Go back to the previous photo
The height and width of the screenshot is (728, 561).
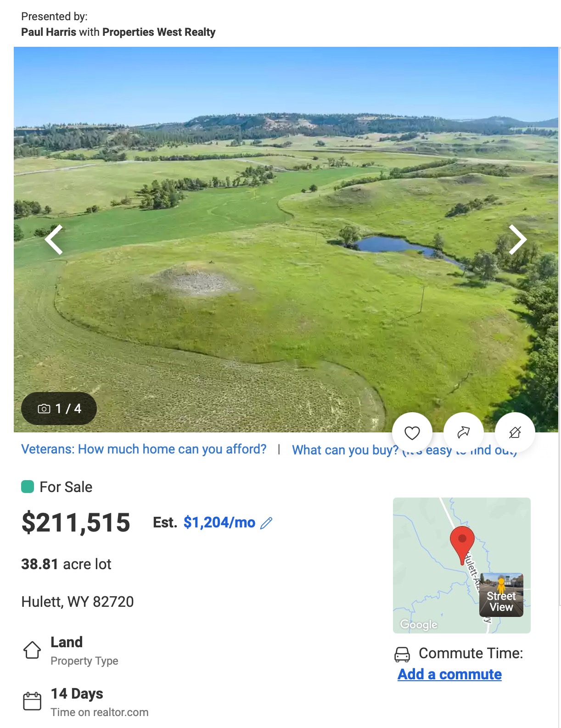tap(54, 240)
